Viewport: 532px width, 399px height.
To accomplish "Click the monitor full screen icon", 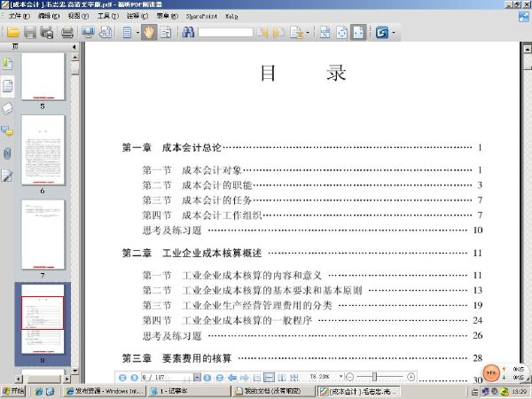I will click(x=88, y=33).
